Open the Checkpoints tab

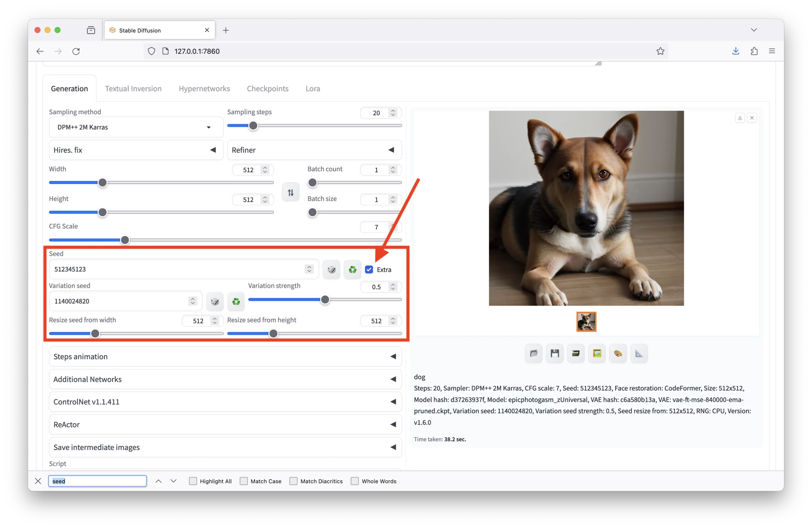click(267, 89)
